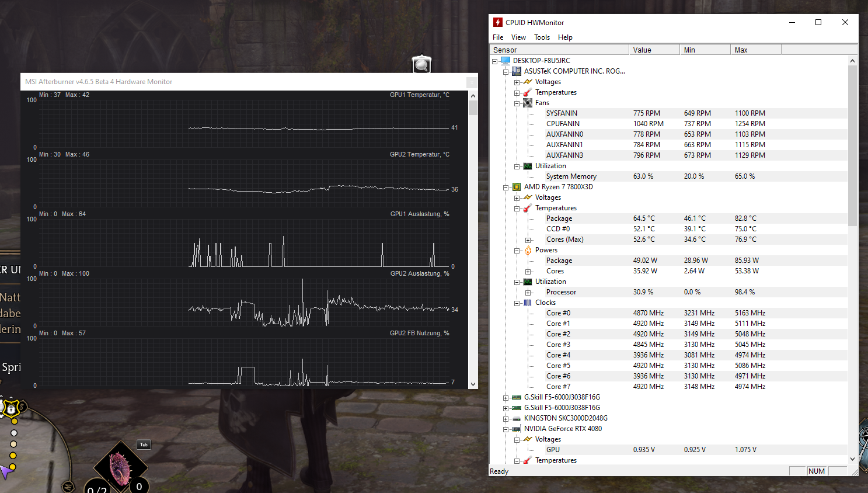
Task: Click the Fans category icon
Action: pyautogui.click(x=528, y=103)
